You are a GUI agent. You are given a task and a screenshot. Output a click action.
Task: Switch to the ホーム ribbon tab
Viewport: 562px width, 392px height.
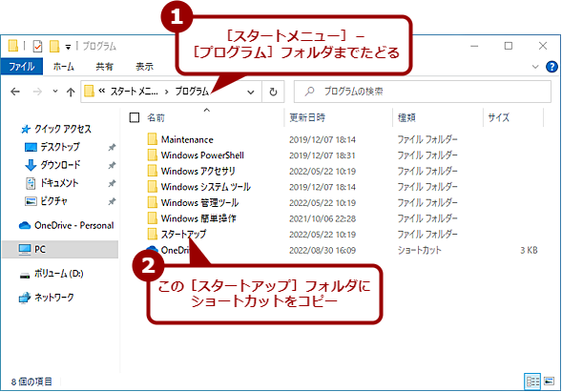coord(63,67)
